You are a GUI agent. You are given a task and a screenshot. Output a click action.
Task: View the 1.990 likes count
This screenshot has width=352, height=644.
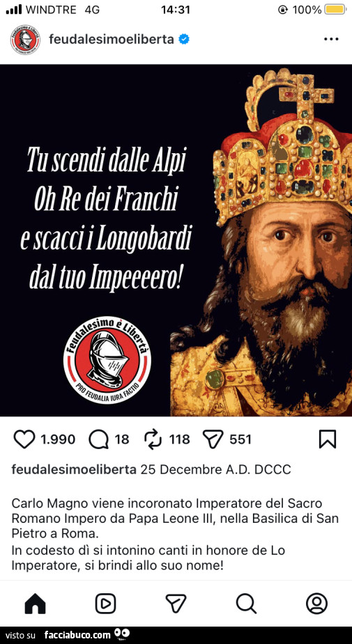(58, 440)
